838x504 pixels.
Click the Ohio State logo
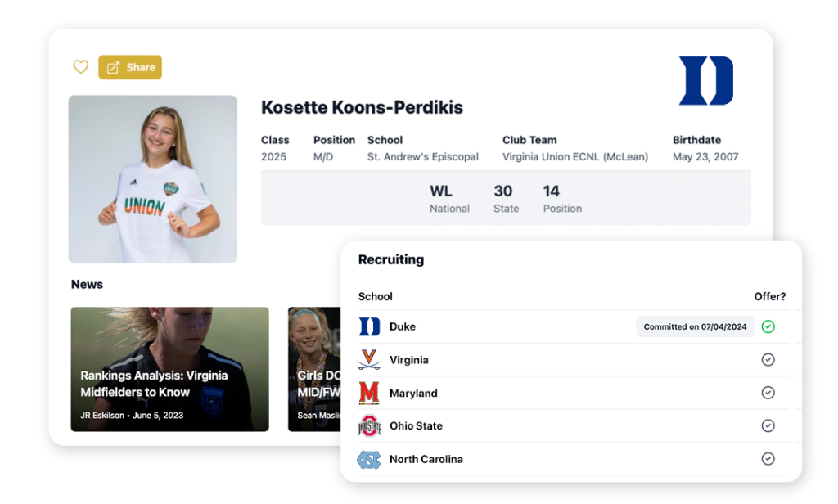(369, 426)
